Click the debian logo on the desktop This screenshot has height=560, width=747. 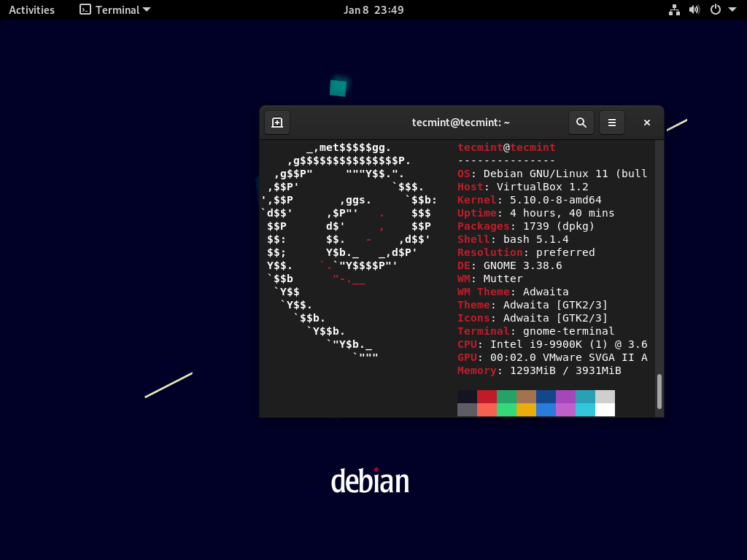coord(370,481)
